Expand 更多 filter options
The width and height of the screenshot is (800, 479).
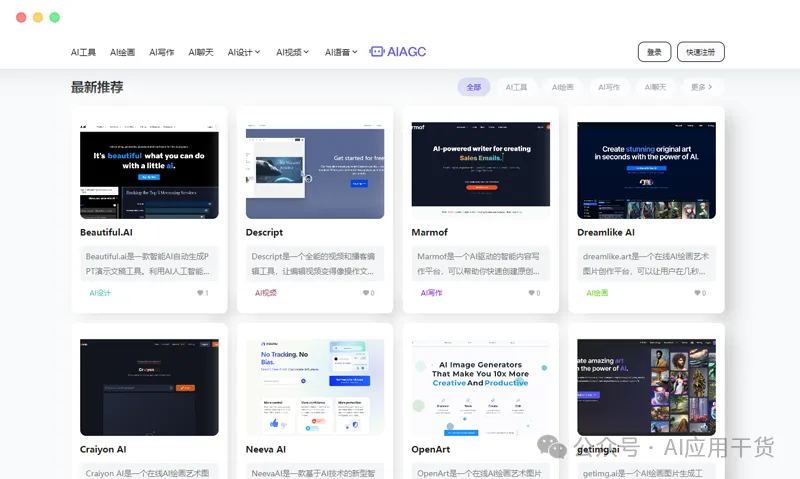pyautogui.click(x=702, y=87)
